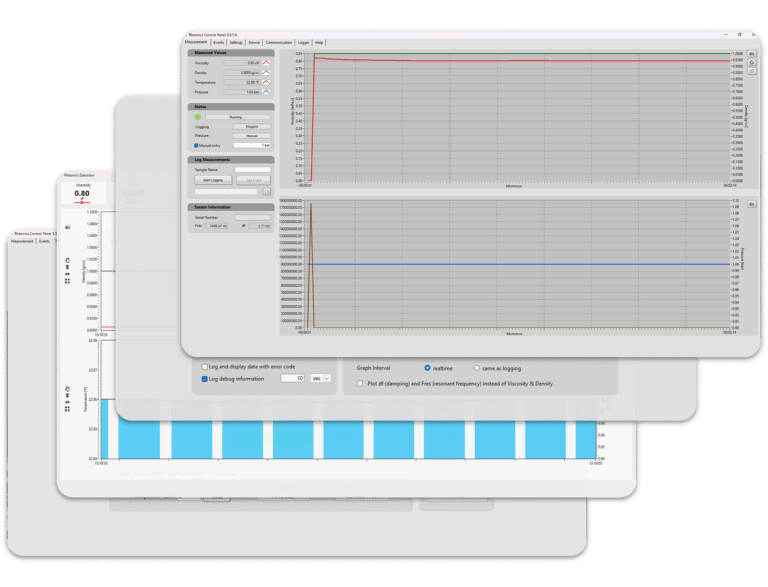Open the Events tab in front window
The image size is (768, 587).
coord(218,43)
